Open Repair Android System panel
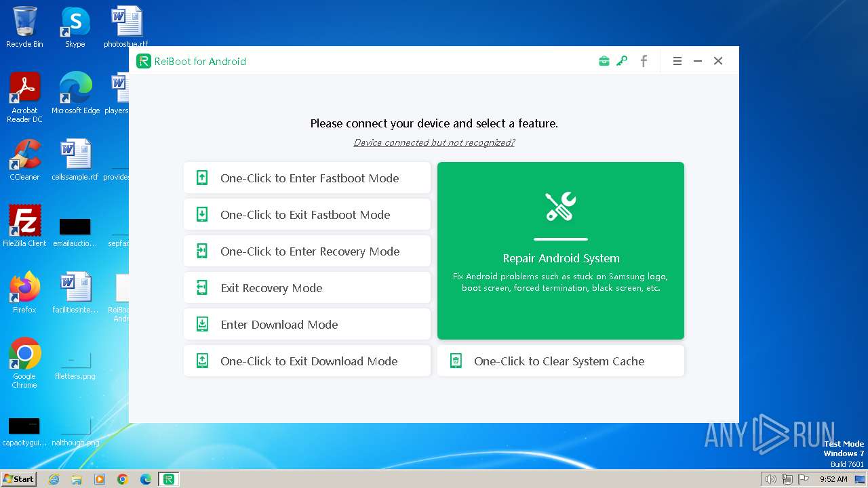The width and height of the screenshot is (868, 488). tap(561, 251)
